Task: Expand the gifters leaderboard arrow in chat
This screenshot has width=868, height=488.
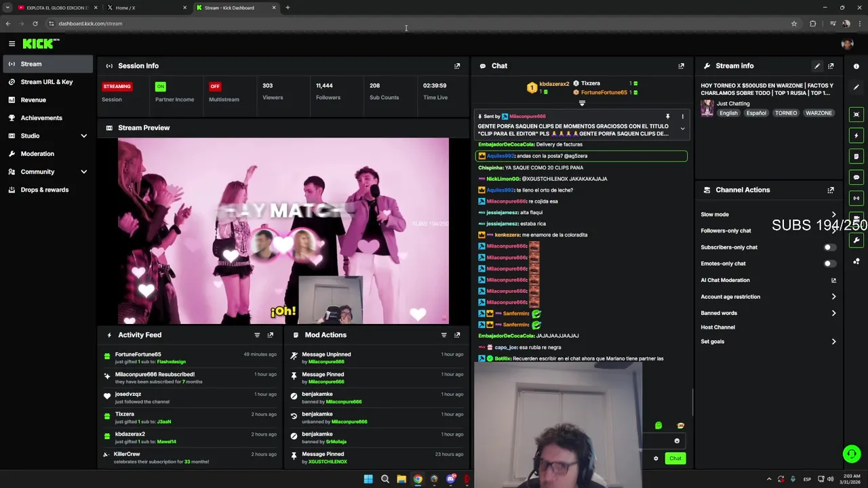Action: [582, 103]
